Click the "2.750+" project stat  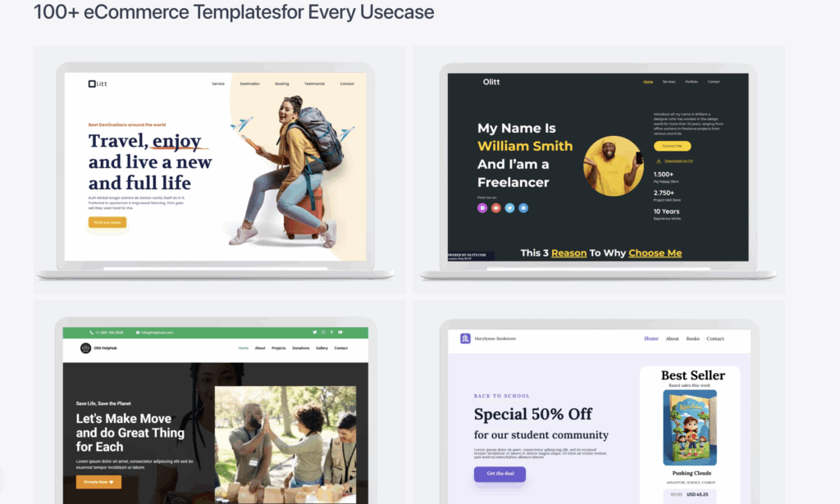coord(664,193)
